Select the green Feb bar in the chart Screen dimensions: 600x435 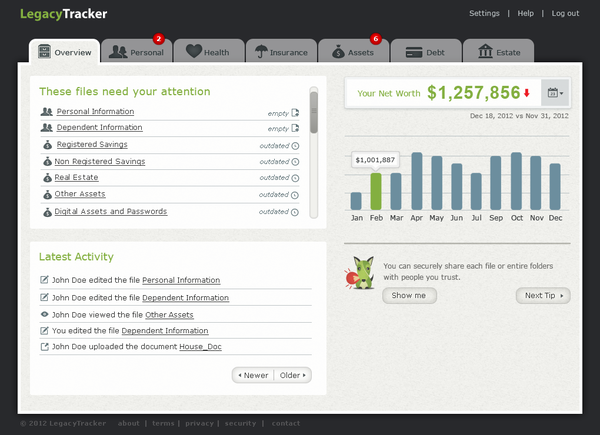(x=376, y=191)
